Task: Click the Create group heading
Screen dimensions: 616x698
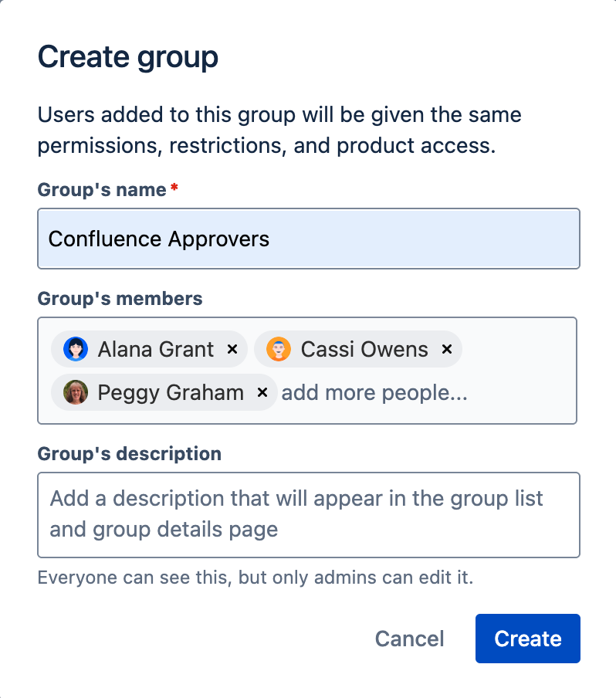Action: tap(128, 57)
